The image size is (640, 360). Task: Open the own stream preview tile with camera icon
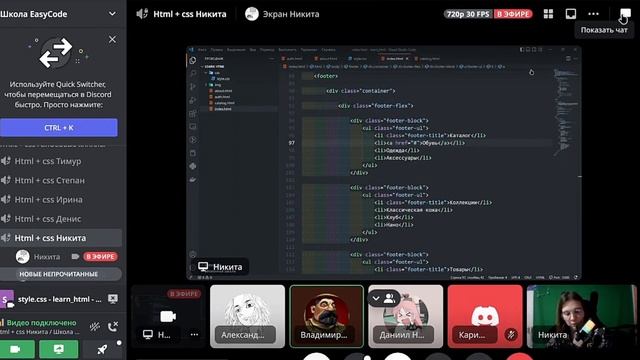(168, 316)
